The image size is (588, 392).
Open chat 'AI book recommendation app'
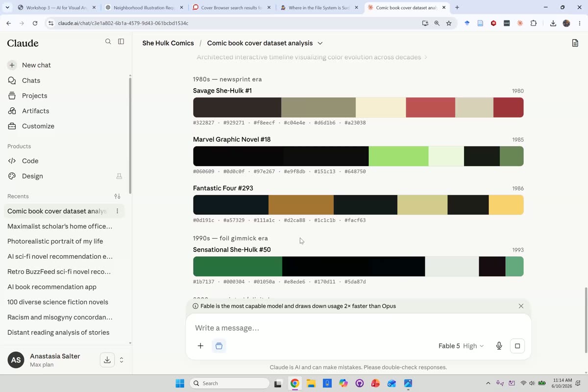pos(52,287)
